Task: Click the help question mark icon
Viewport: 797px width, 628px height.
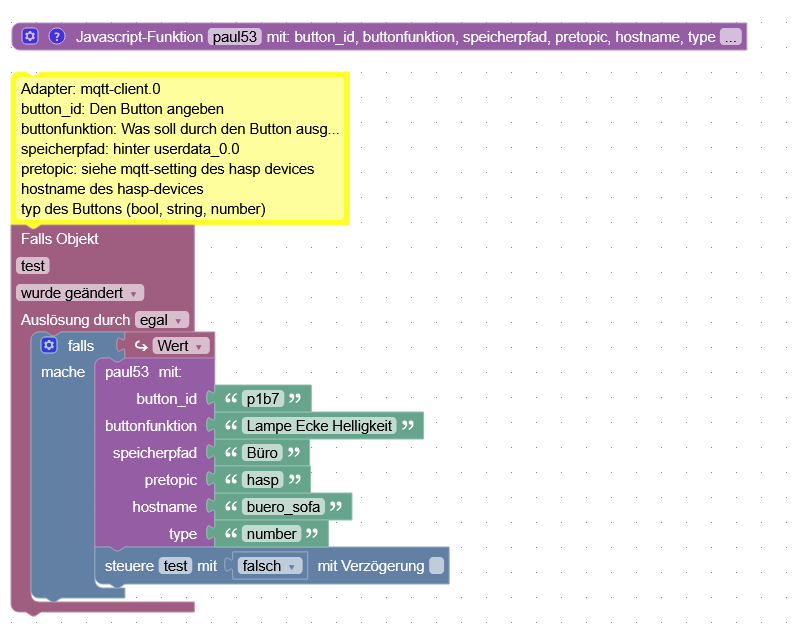Action: coord(57,36)
